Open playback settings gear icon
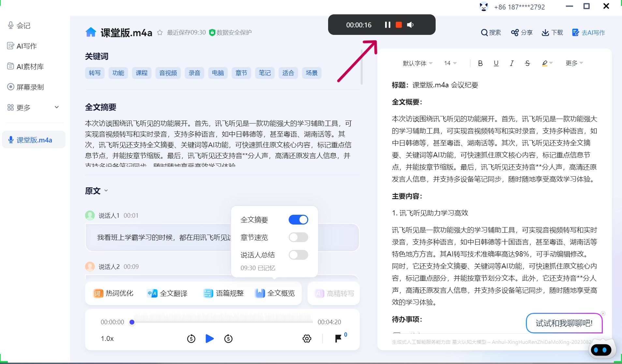Screen dimensions: 622x364 307,339
